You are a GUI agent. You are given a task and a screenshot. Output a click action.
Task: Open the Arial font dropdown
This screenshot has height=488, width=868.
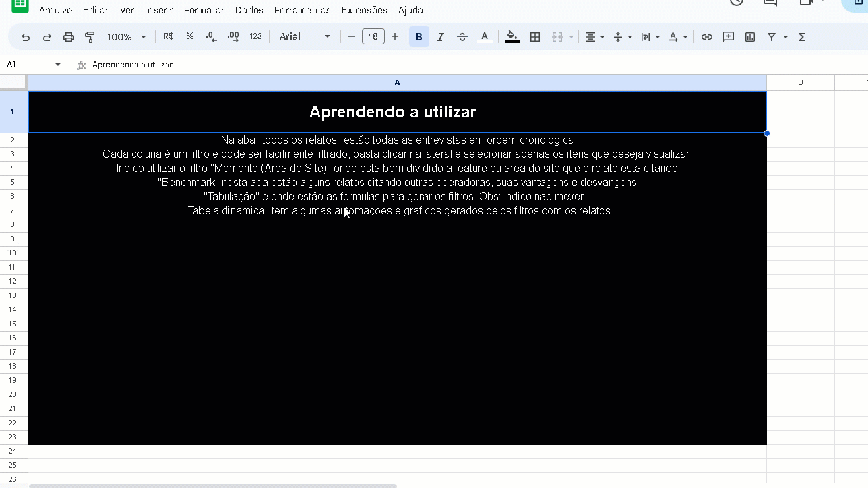point(305,36)
